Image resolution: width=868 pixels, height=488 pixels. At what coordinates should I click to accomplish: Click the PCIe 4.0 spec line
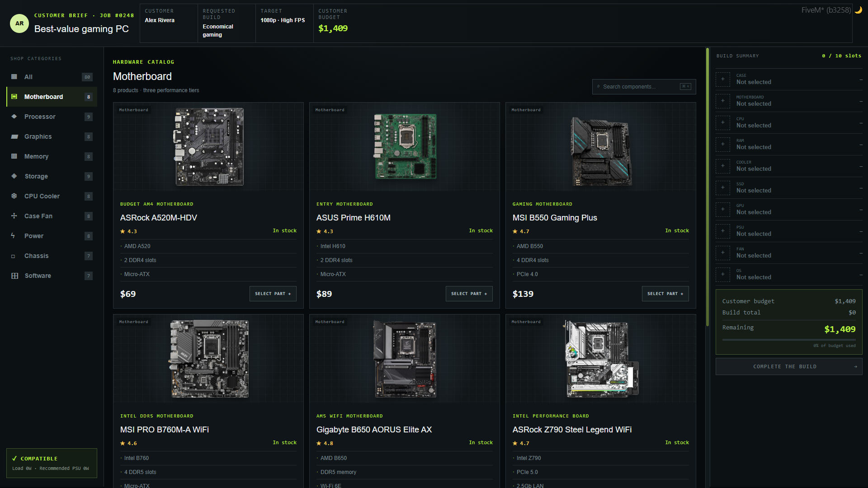601,274
